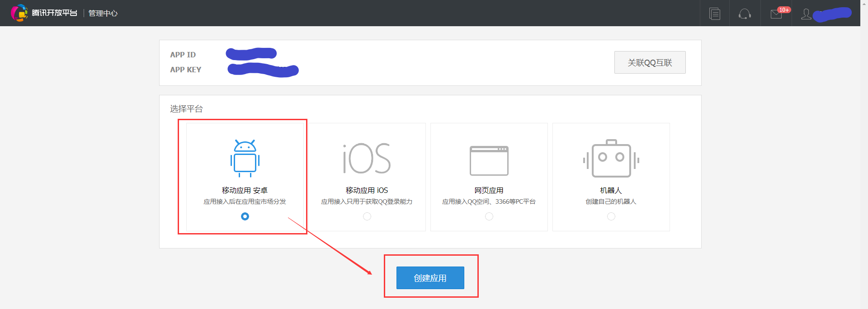Image resolution: width=868 pixels, height=309 pixels.
Task: Click the user profile avatar icon
Action: pos(806,14)
